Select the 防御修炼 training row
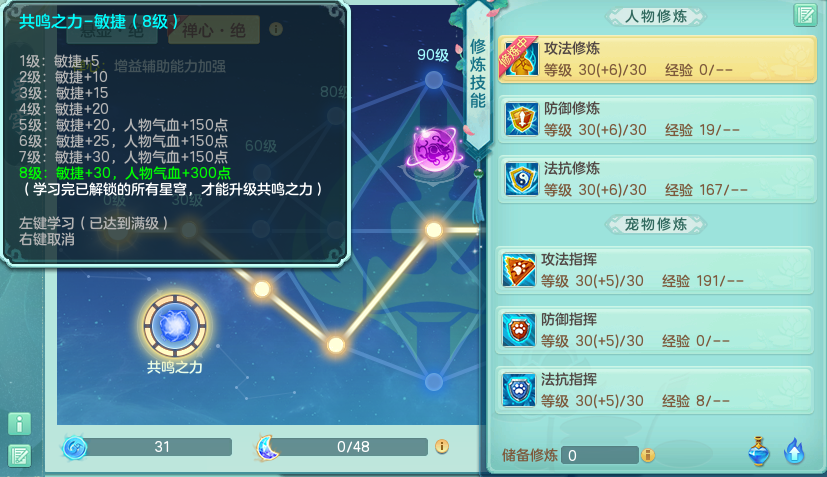Image resolution: width=827 pixels, height=477 pixels. pyautogui.click(x=657, y=119)
